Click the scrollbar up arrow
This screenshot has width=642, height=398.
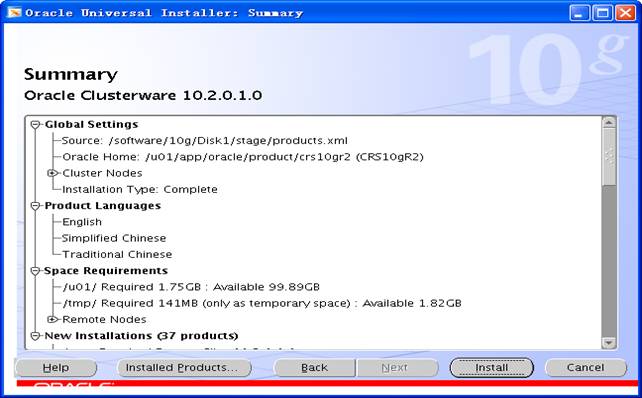point(609,122)
